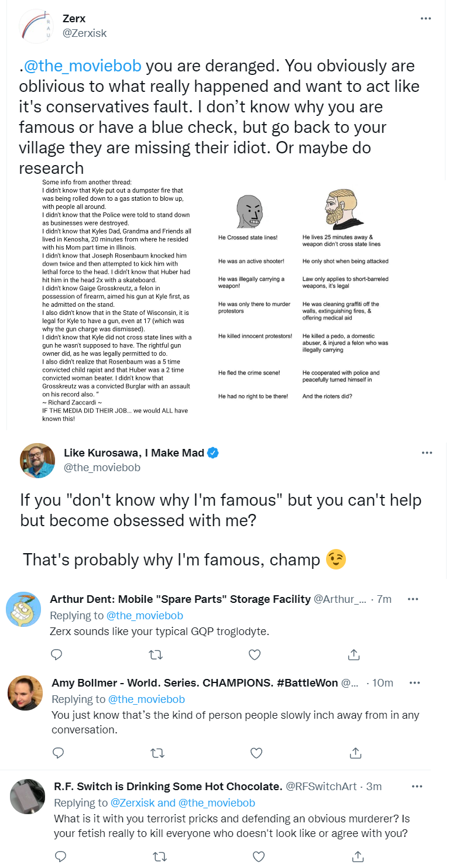The height and width of the screenshot is (868, 449).
Task: Open @the_moviebob mention in Zerx's tweet
Action: [82, 66]
